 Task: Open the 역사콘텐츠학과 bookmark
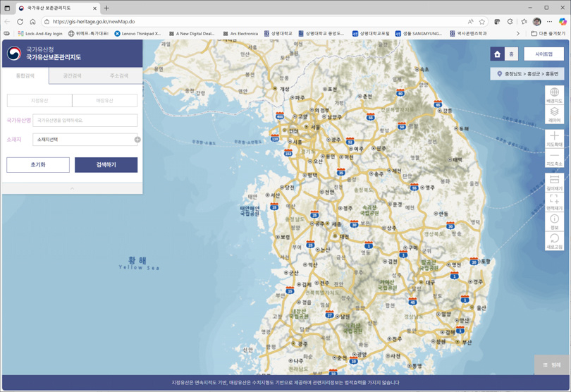[468, 34]
